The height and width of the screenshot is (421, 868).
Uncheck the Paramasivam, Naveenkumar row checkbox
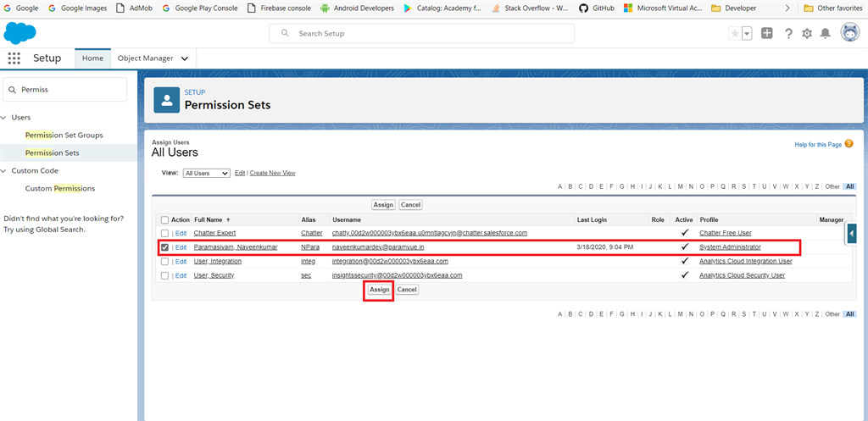164,247
